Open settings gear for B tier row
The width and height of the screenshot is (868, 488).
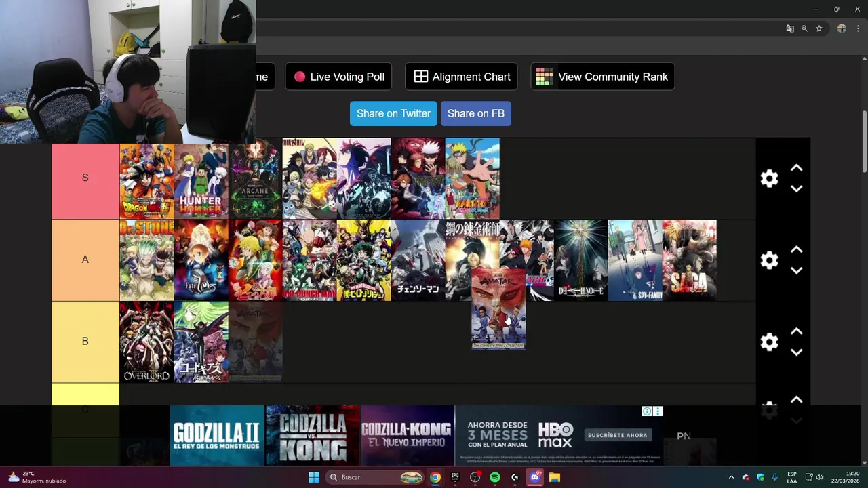(x=769, y=342)
